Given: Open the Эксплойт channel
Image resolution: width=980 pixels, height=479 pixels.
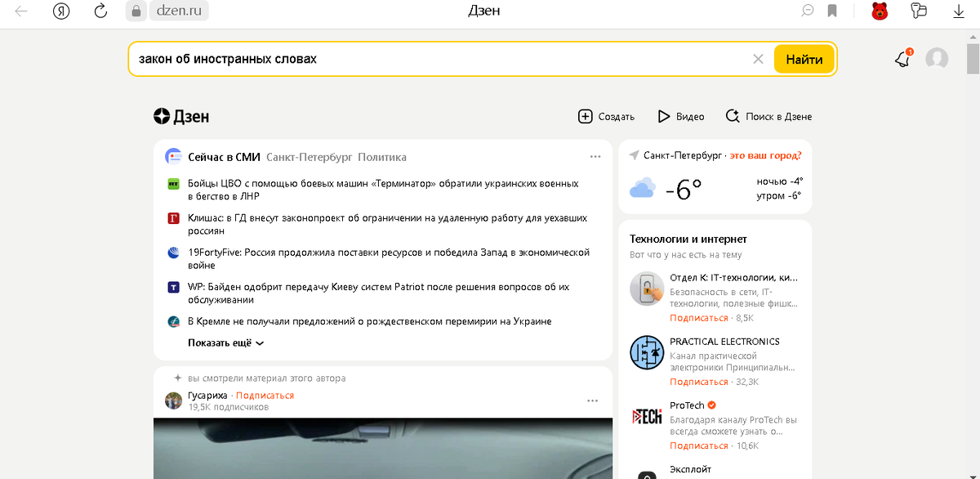Looking at the screenshot, I should click(690, 469).
